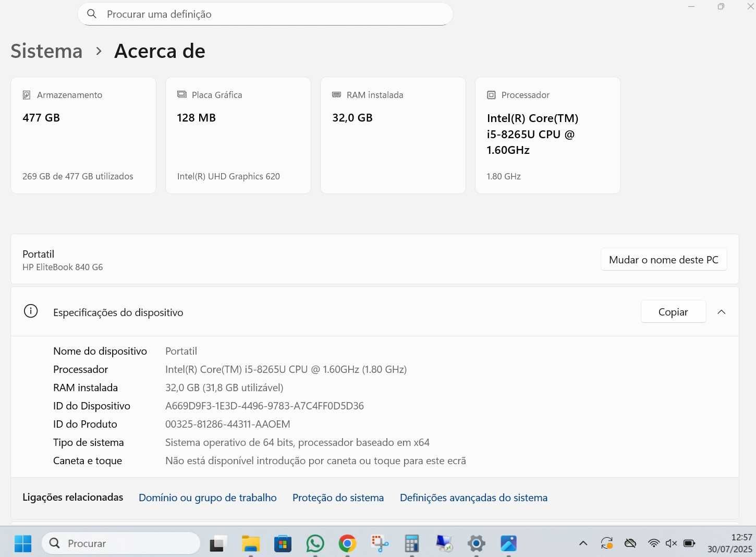756x557 pixels.
Task: Click the RAM instalada icon
Action: (336, 94)
